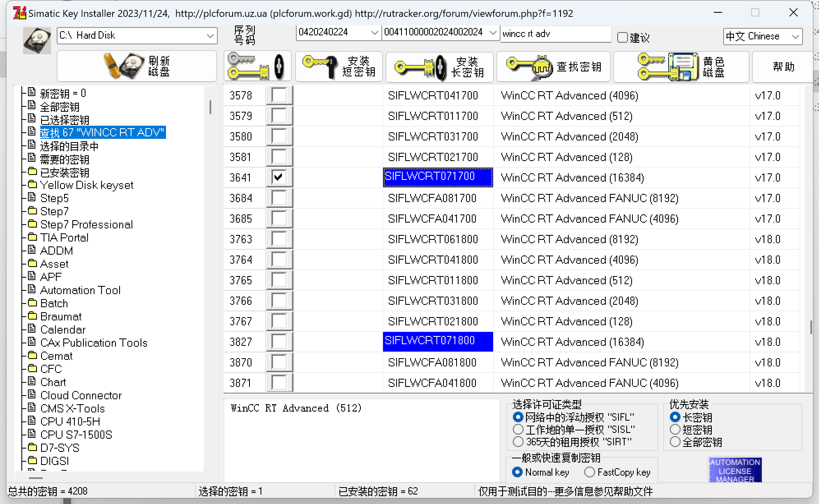
Task: Open the Automation License Manager logo
Action: coord(735,470)
